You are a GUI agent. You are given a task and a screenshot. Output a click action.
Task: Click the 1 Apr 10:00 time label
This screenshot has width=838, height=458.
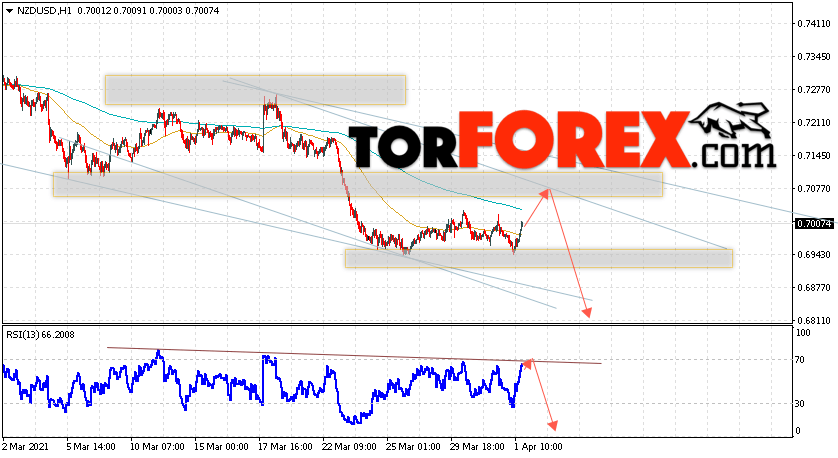coord(538,446)
